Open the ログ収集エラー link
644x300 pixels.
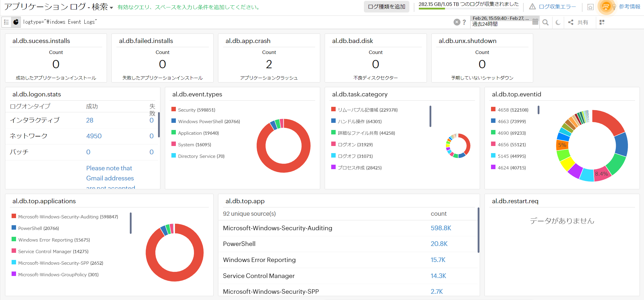click(557, 7)
